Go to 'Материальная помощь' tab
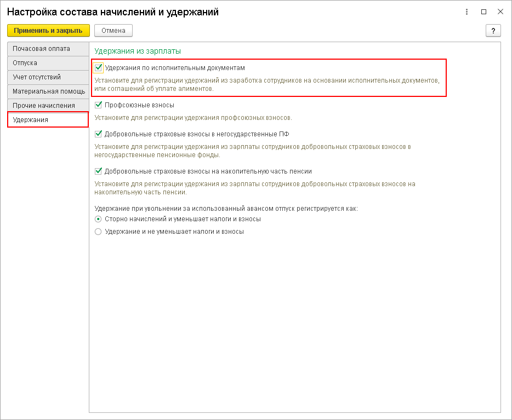This screenshot has height=420, width=512. click(48, 91)
